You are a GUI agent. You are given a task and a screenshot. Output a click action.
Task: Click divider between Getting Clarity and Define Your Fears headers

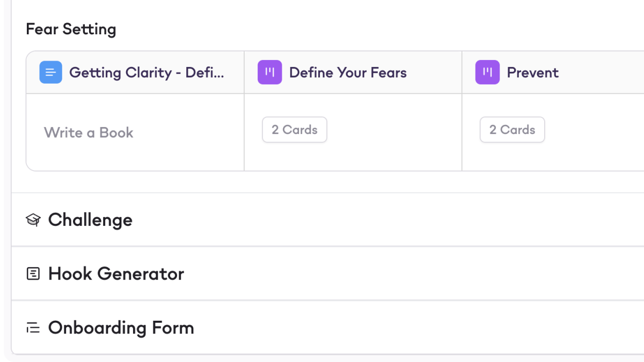coord(244,72)
